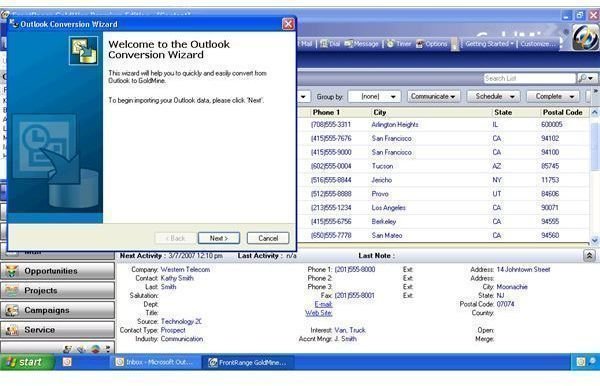Cancel the Outlook Conversion Wizard
The image size is (600, 386).
point(268,238)
